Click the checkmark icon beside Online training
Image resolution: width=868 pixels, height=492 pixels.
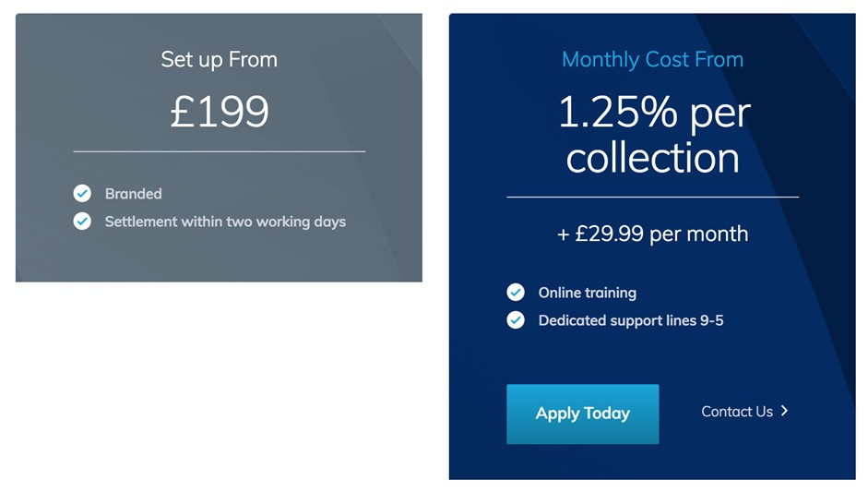516,292
